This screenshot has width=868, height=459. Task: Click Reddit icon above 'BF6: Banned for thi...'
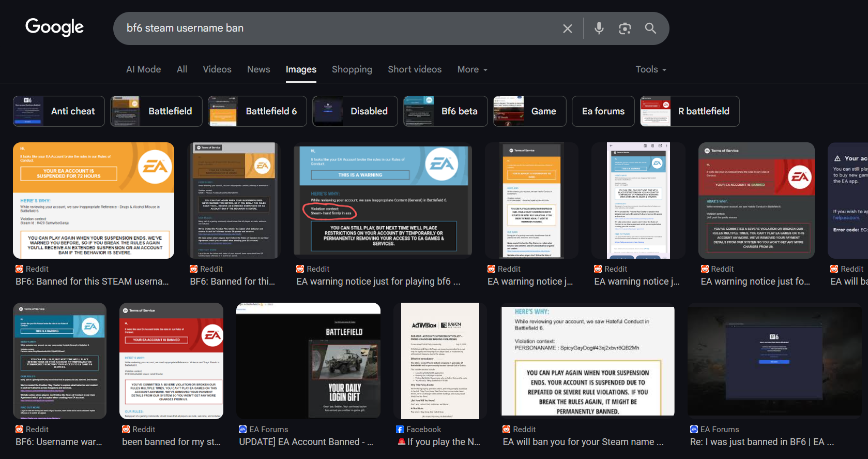tap(194, 269)
